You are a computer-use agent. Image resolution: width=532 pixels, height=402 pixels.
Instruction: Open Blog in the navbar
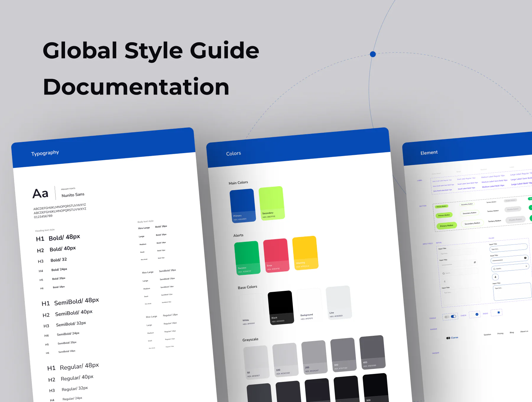point(512,333)
